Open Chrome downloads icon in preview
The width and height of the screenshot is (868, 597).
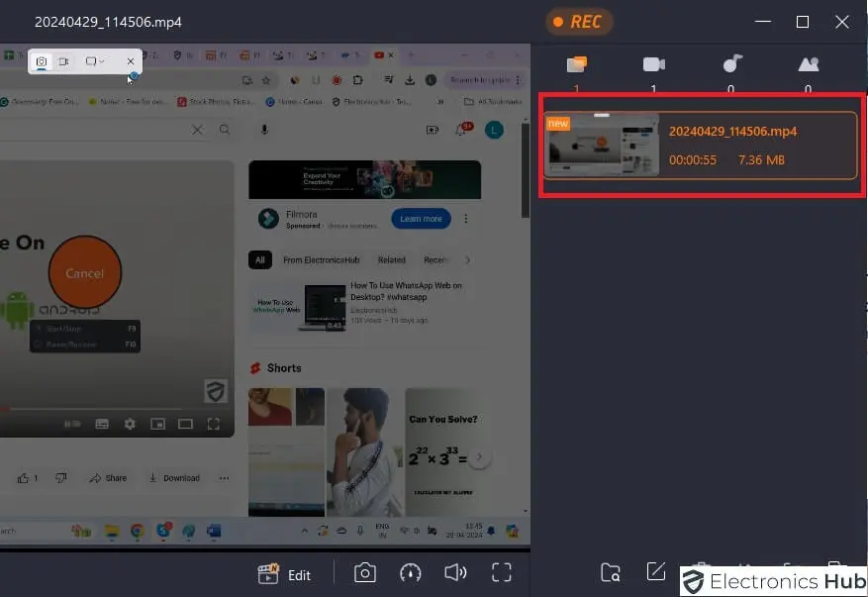(410, 80)
